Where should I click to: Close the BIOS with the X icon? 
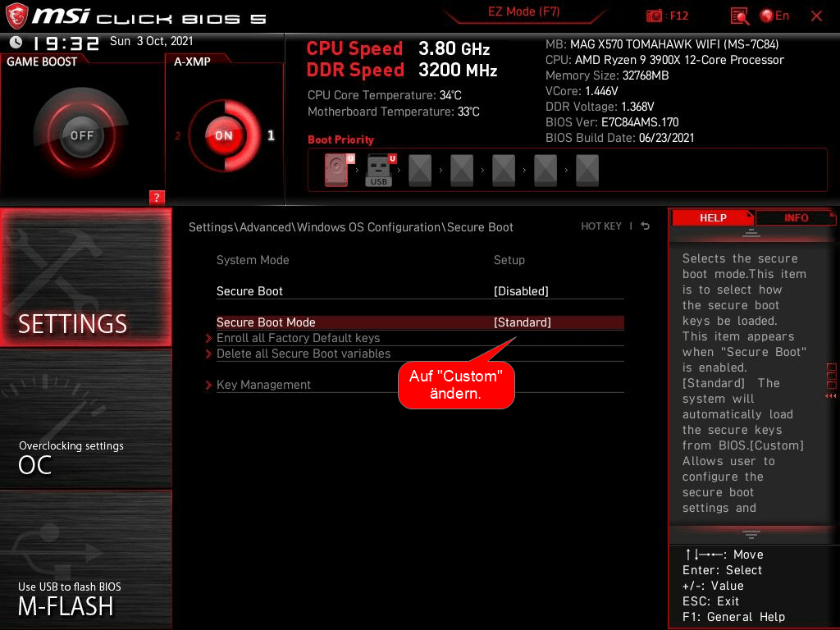[816, 16]
